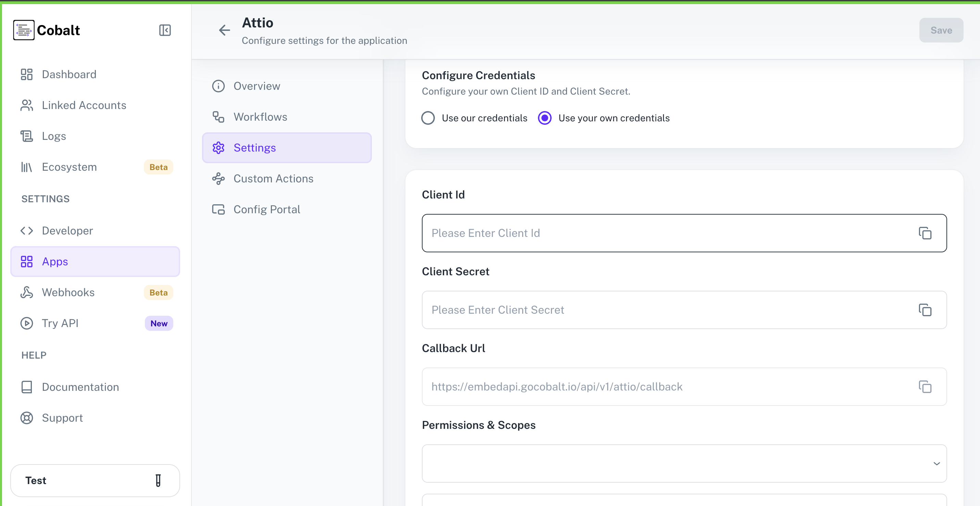Select the Use your own credentials radio button

tap(545, 118)
